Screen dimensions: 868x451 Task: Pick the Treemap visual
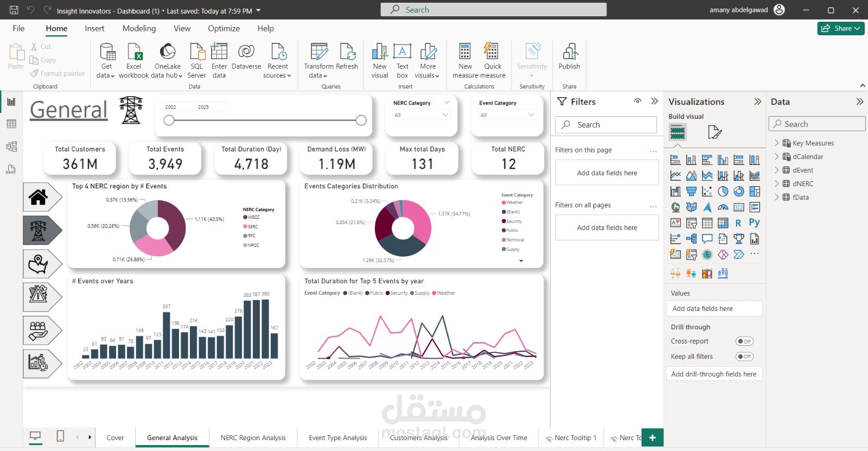(755, 191)
